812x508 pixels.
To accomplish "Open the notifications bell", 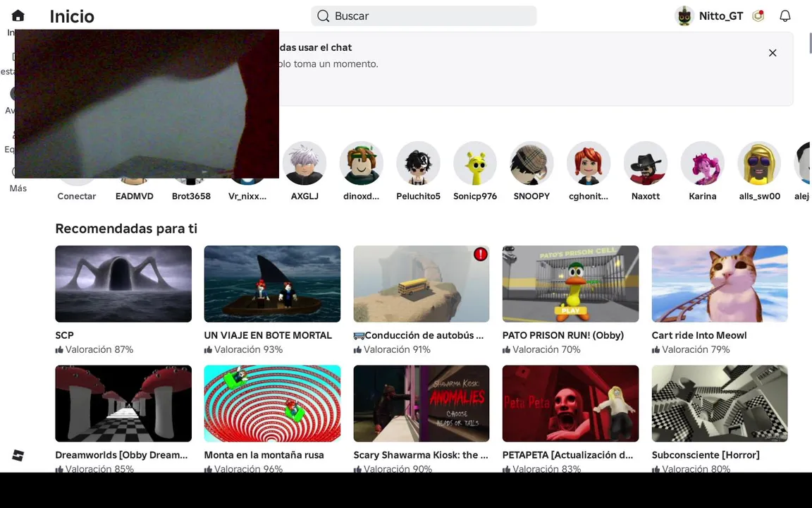I will 785,16.
